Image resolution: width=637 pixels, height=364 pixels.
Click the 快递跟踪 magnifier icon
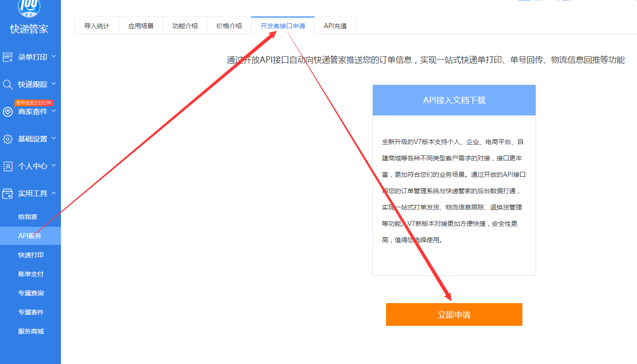tap(8, 84)
